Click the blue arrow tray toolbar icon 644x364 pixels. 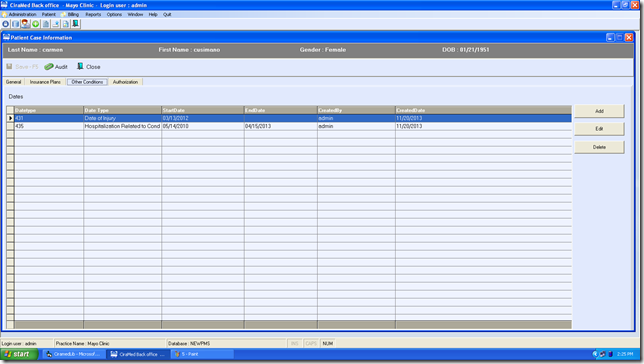55,24
